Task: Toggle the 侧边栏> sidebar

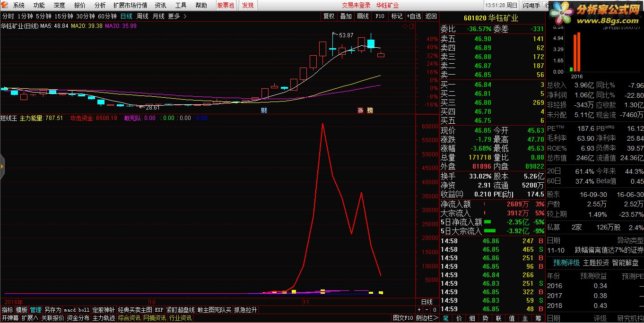Action: 427,318
